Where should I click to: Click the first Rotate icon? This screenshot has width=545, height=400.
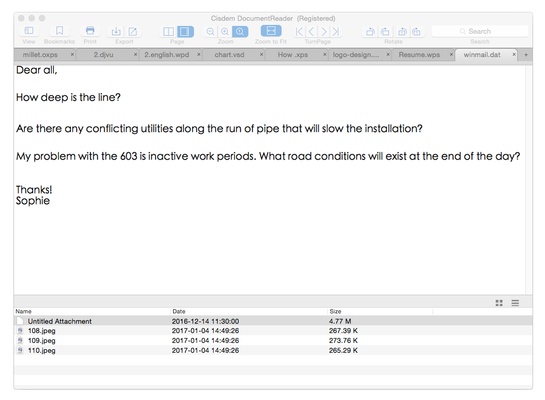point(370,32)
